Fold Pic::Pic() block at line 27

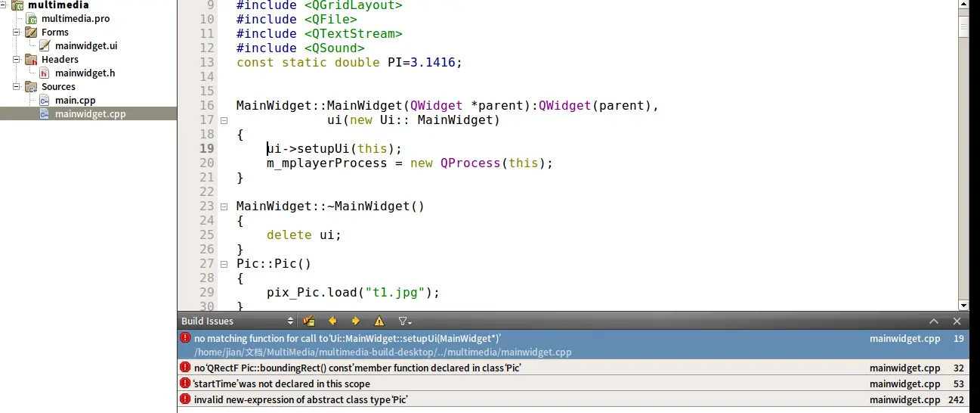(x=224, y=264)
